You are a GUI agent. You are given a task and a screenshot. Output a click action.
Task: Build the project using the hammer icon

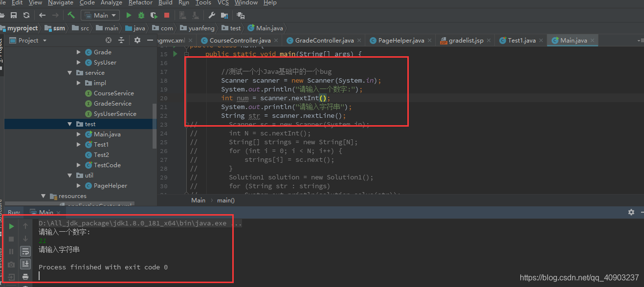point(71,15)
